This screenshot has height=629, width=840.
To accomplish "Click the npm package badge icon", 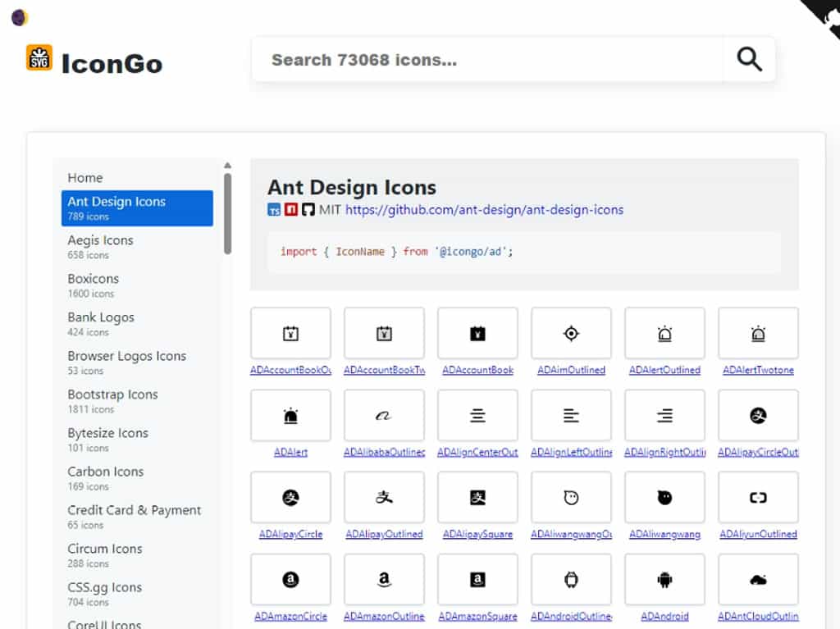I will tap(291, 209).
